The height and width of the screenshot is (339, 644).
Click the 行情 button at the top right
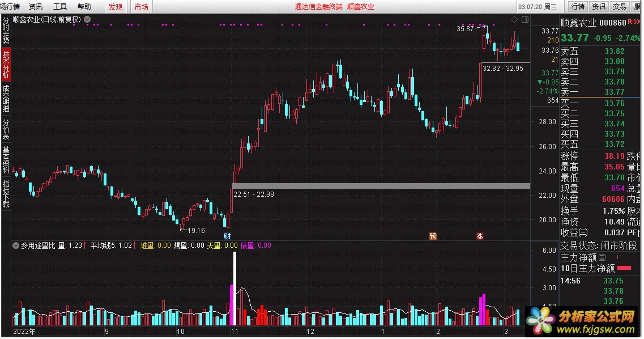point(578,7)
